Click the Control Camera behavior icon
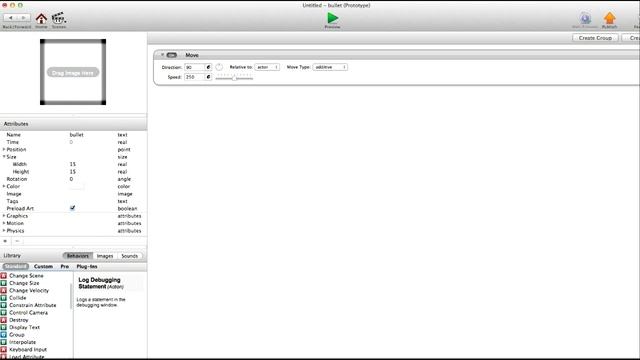The height and width of the screenshot is (360, 640). [x=4, y=312]
